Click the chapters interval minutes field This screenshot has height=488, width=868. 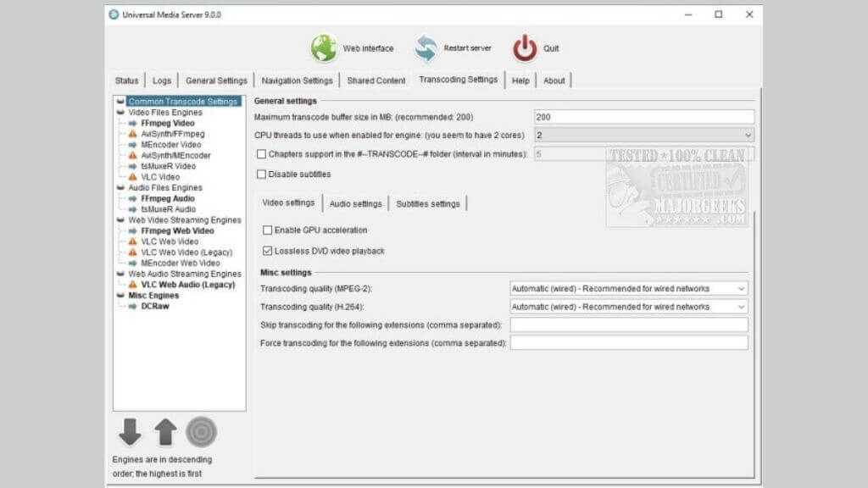click(644, 154)
